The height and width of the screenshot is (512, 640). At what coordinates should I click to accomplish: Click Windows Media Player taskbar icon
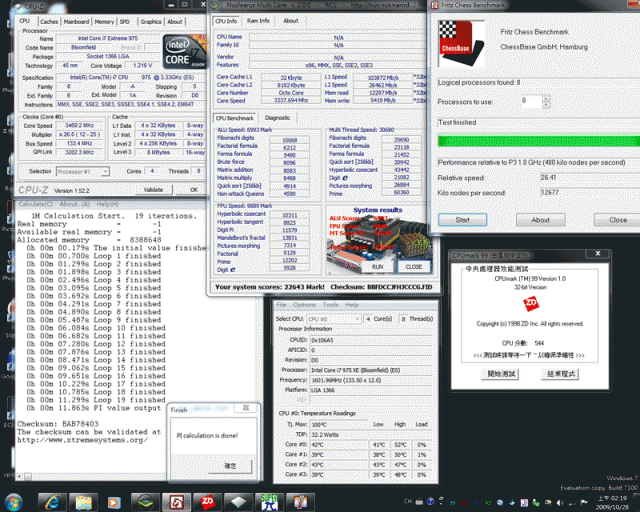pos(115,500)
